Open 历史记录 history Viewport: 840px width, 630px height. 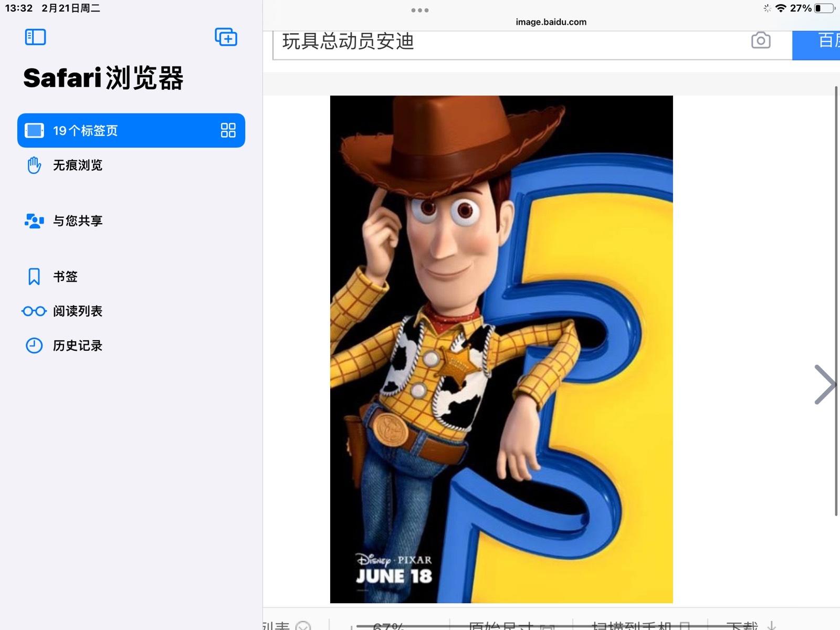[131, 346]
